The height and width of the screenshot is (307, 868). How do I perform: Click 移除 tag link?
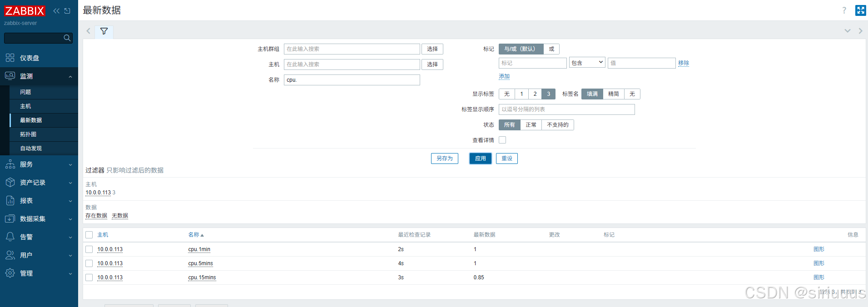pos(684,63)
